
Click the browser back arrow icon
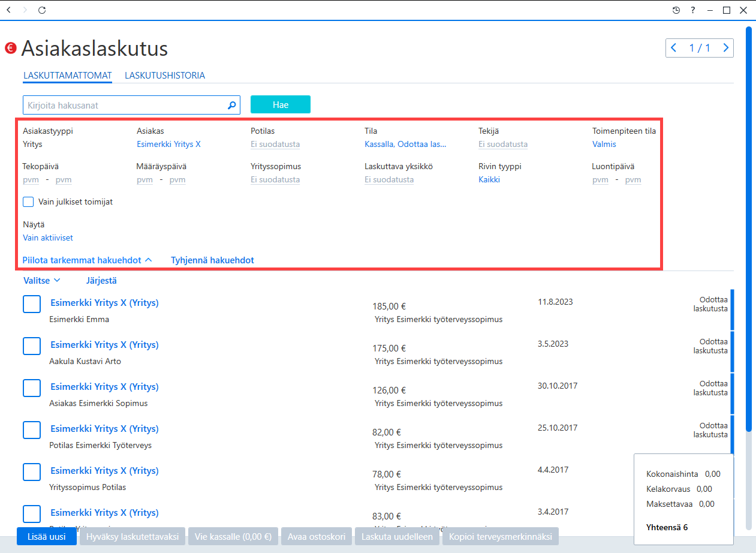(8, 10)
